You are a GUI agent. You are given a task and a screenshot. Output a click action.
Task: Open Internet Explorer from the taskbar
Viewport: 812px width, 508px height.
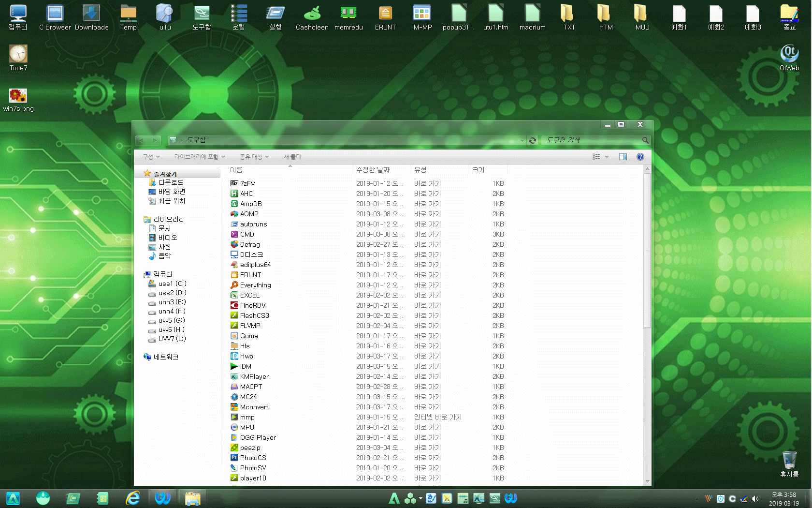[x=132, y=498]
